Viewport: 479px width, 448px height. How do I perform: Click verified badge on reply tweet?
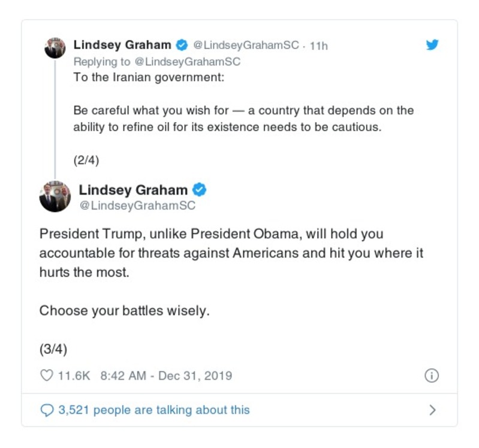pyautogui.click(x=182, y=46)
